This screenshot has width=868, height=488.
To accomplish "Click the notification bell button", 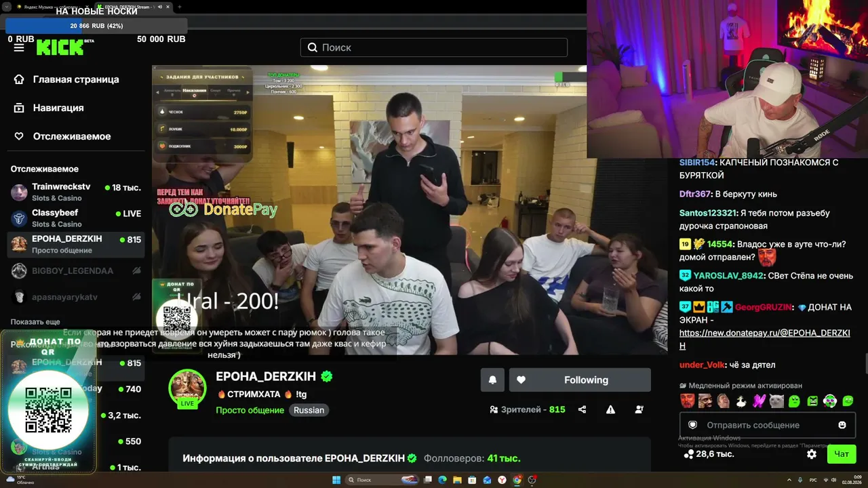I will (x=492, y=380).
